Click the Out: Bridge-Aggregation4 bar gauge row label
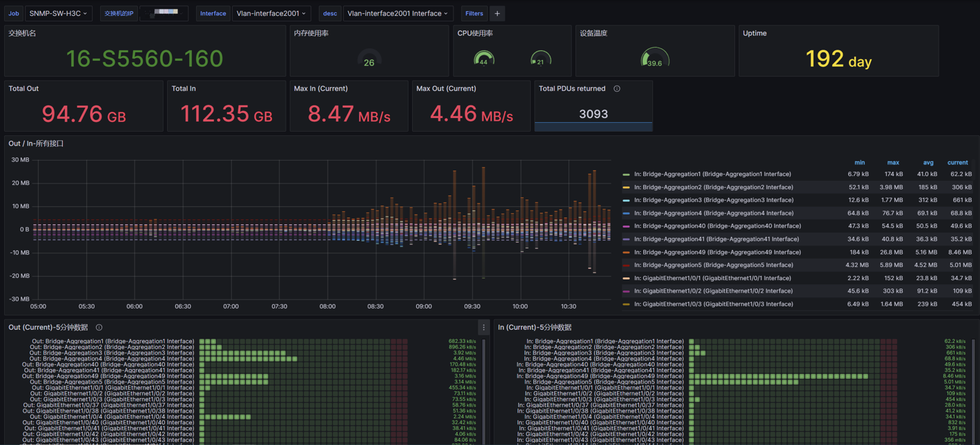The height and width of the screenshot is (445, 980). pyautogui.click(x=112, y=359)
